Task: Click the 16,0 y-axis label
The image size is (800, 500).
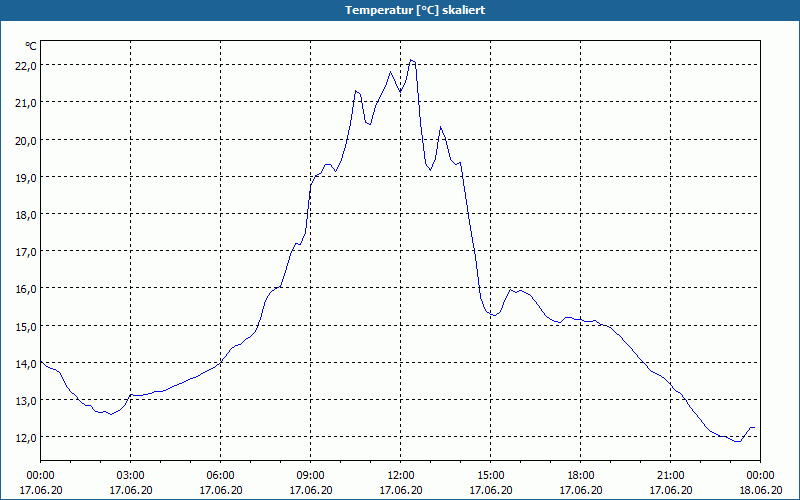Action: pos(26,289)
